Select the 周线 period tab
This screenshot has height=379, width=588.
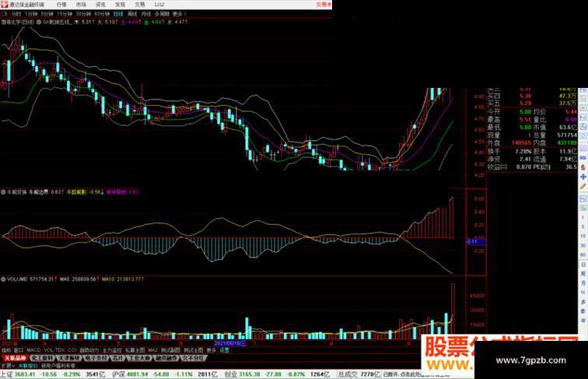pyautogui.click(x=132, y=14)
